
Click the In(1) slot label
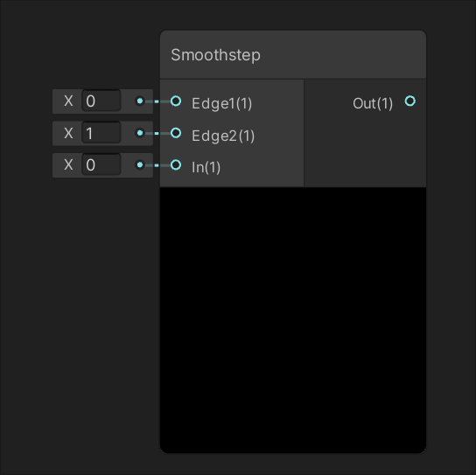(206, 167)
